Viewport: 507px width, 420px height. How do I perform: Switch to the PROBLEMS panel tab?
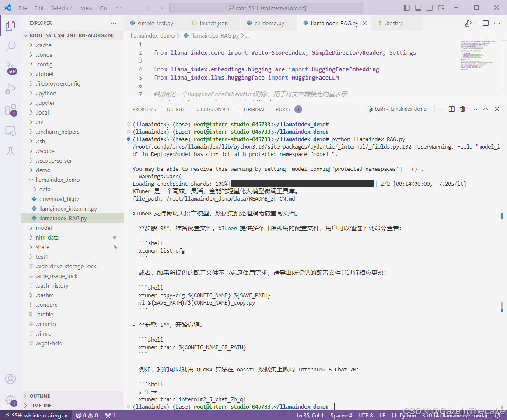pos(144,109)
